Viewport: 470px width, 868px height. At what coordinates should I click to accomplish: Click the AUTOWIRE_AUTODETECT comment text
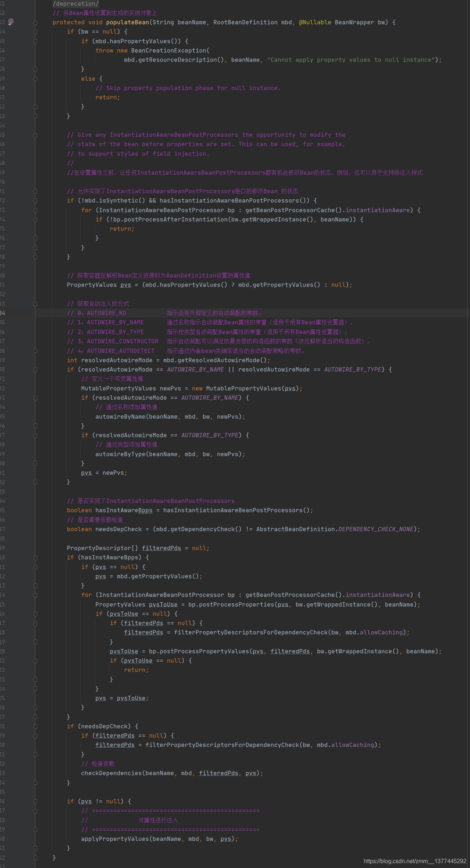(121, 351)
